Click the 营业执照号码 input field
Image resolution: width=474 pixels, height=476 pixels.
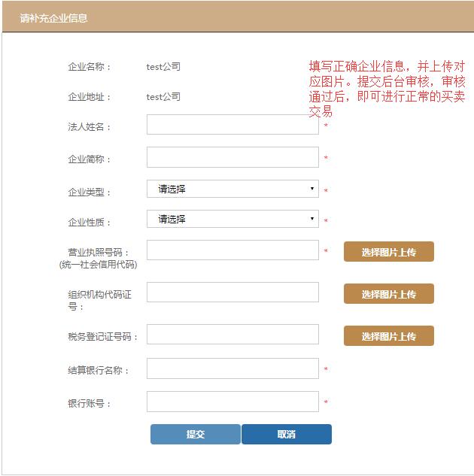232,250
